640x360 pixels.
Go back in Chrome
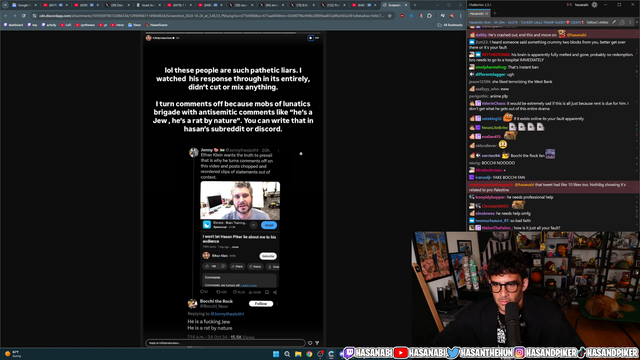[x=6, y=16]
